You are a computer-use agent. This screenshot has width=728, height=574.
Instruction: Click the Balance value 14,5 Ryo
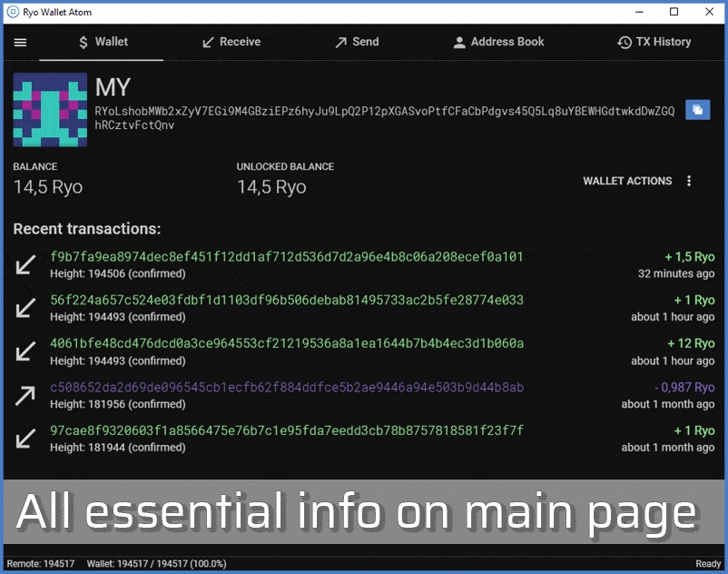[x=48, y=187]
